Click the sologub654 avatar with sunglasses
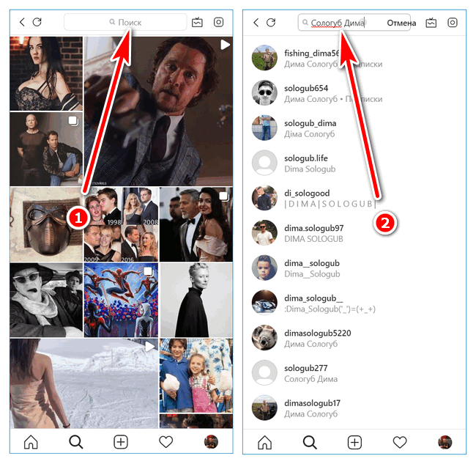This screenshot has height=464, width=476. click(x=264, y=92)
